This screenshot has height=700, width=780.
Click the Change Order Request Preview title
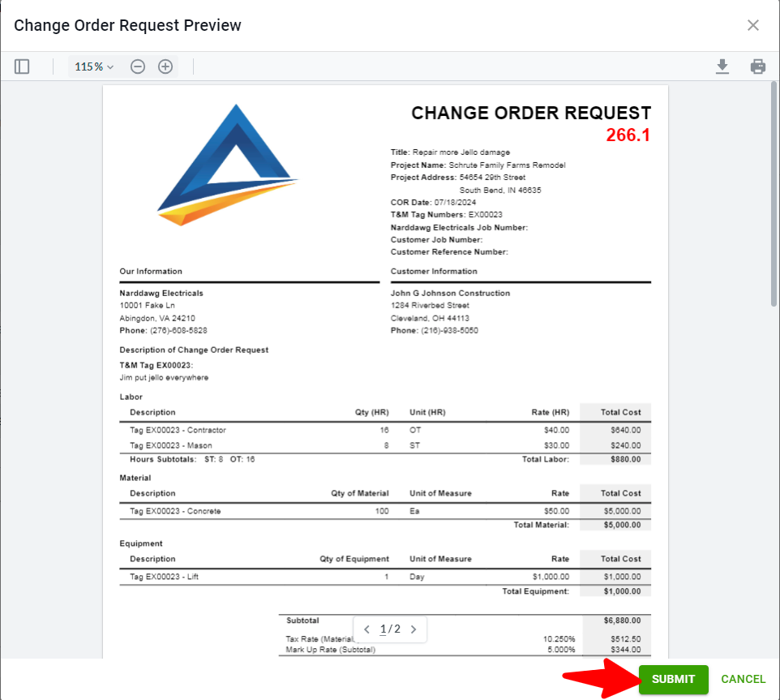tap(127, 24)
